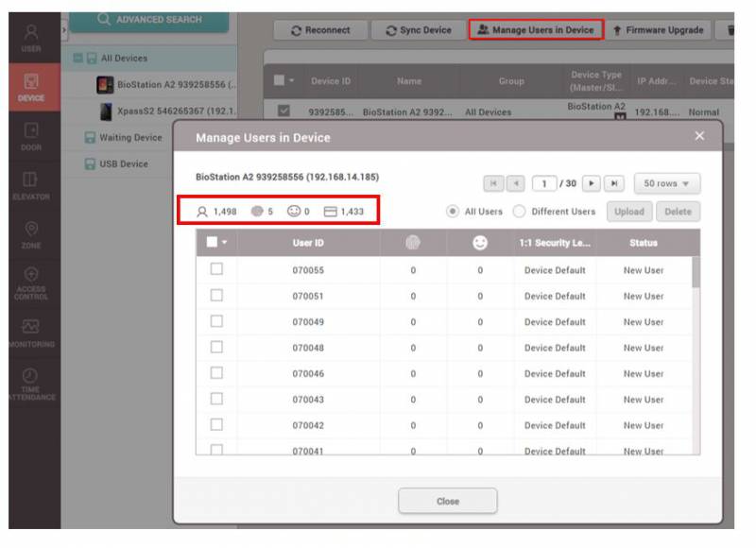
Task: Open the ELEVATOR sidebar icon
Action: click(30, 184)
